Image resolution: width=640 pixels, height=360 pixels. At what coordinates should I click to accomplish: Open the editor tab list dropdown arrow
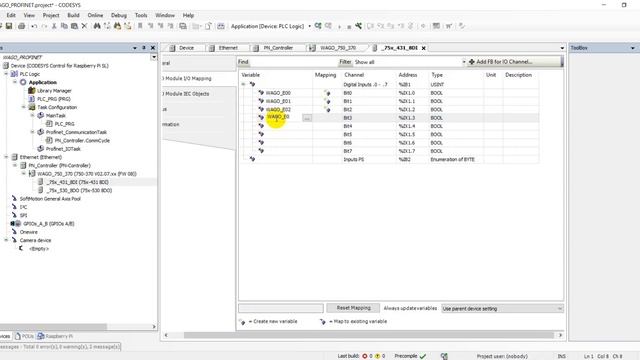[562, 48]
